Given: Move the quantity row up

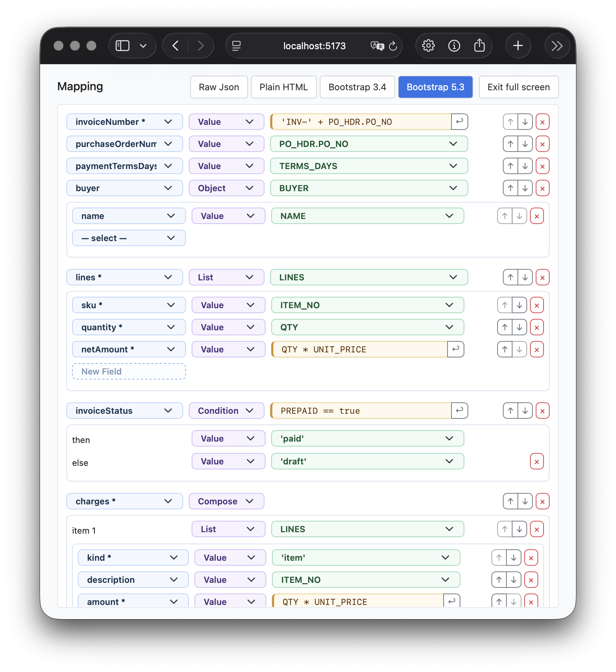Looking at the screenshot, I should pyautogui.click(x=505, y=327).
